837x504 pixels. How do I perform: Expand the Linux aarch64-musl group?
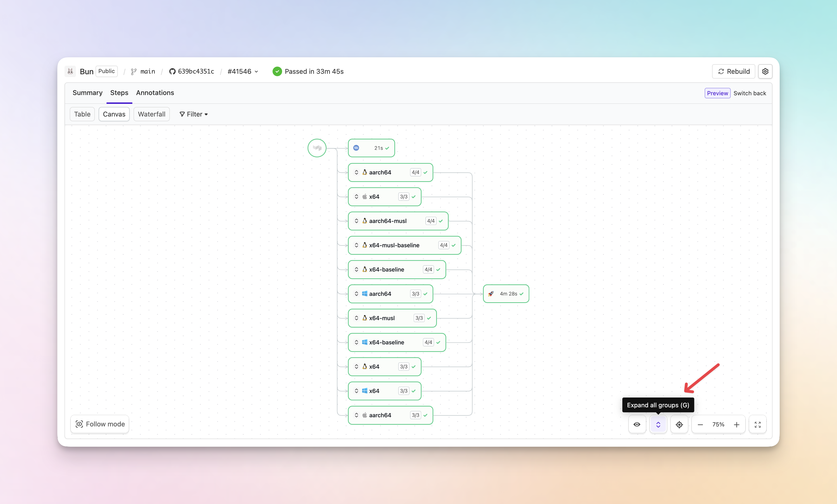tap(356, 221)
